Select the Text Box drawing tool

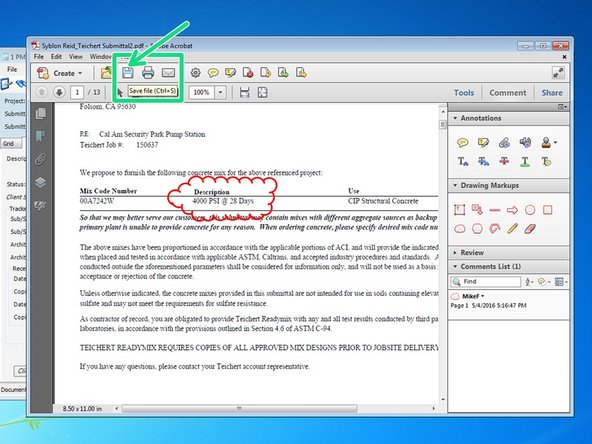pyautogui.click(x=459, y=210)
